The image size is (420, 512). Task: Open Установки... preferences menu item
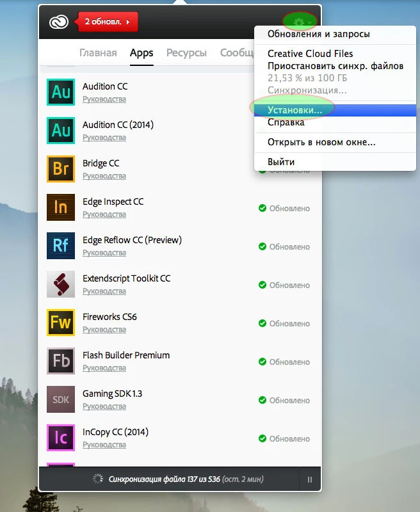[335, 110]
